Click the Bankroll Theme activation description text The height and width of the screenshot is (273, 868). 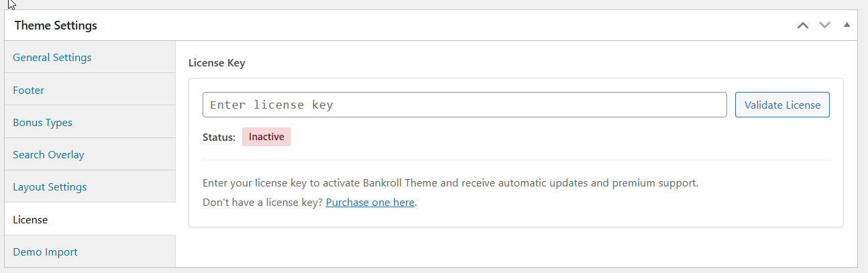[450, 182]
